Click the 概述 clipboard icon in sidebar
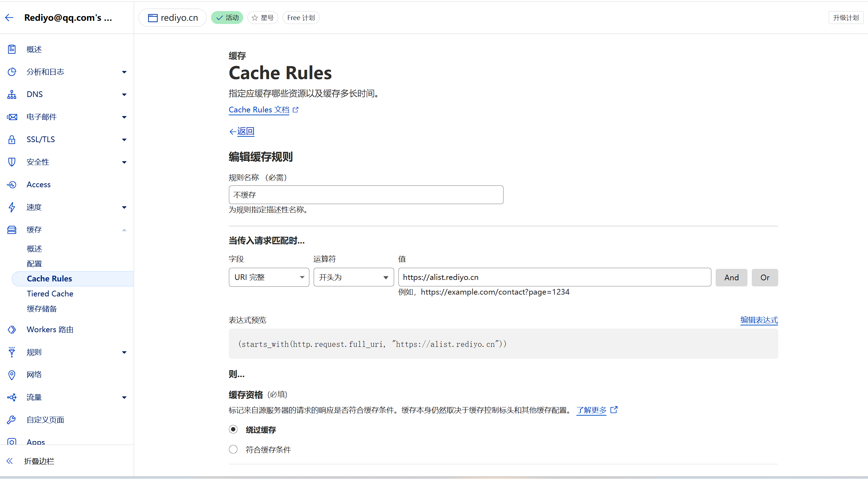 12,49
